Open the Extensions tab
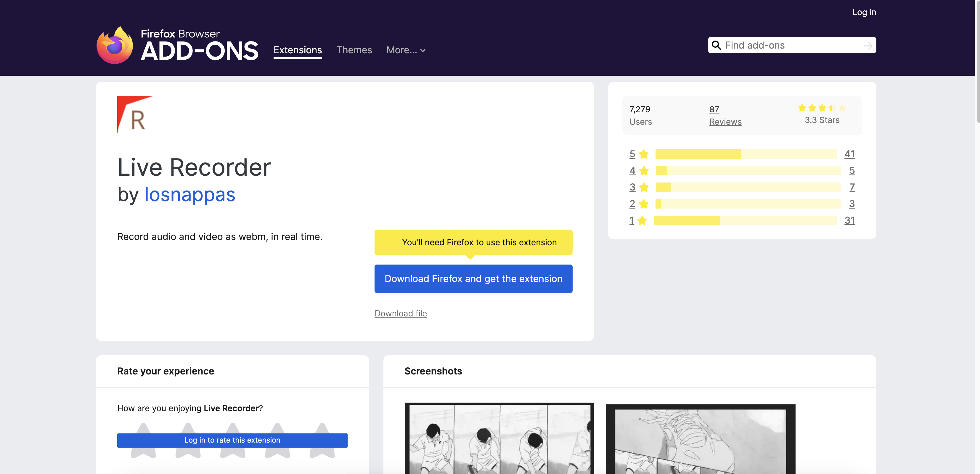This screenshot has height=474, width=980. [298, 50]
